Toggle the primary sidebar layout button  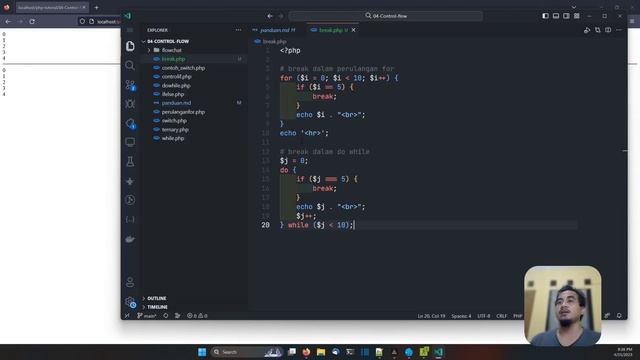545,16
